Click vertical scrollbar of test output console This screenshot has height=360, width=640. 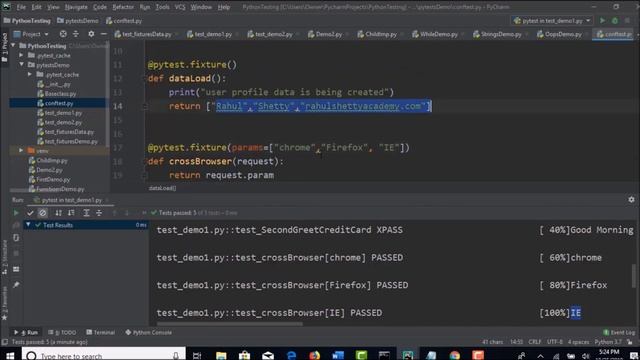[x=634, y=276]
